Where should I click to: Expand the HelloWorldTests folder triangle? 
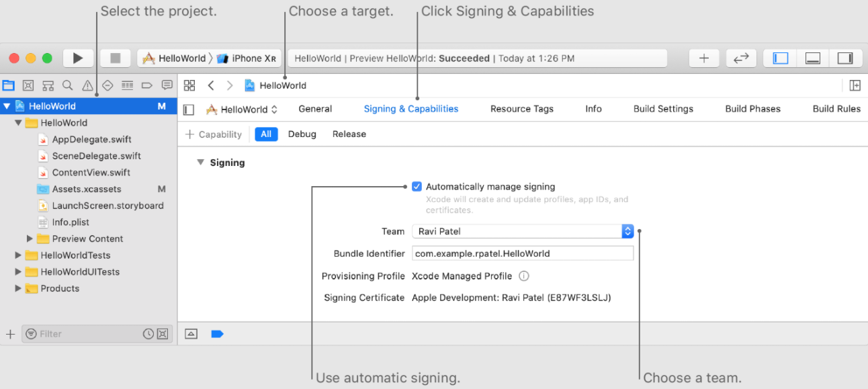[18, 255]
